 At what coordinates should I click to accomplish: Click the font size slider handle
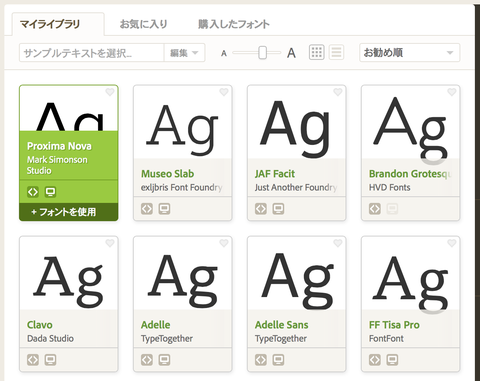pyautogui.click(x=263, y=53)
